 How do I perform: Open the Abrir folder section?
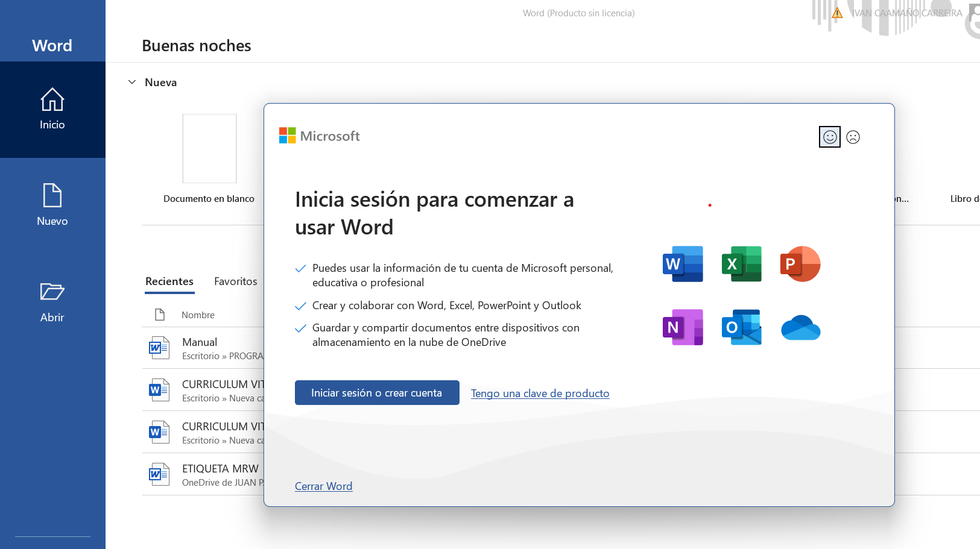[x=52, y=302]
